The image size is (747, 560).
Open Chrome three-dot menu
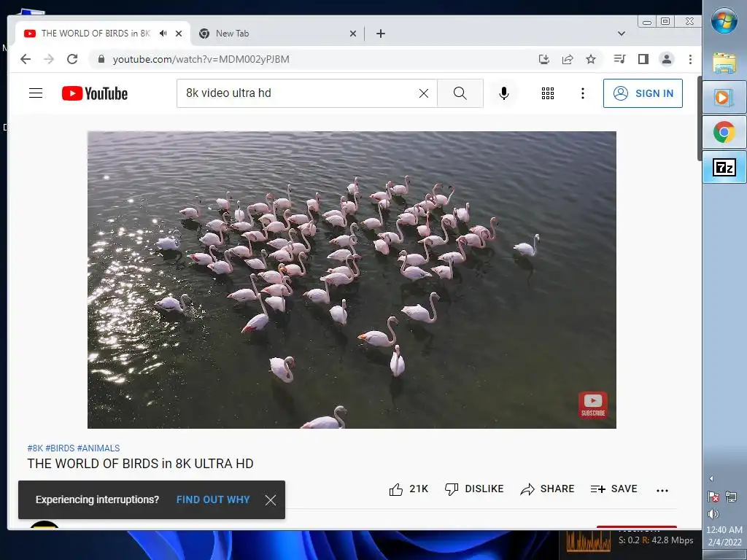click(690, 59)
